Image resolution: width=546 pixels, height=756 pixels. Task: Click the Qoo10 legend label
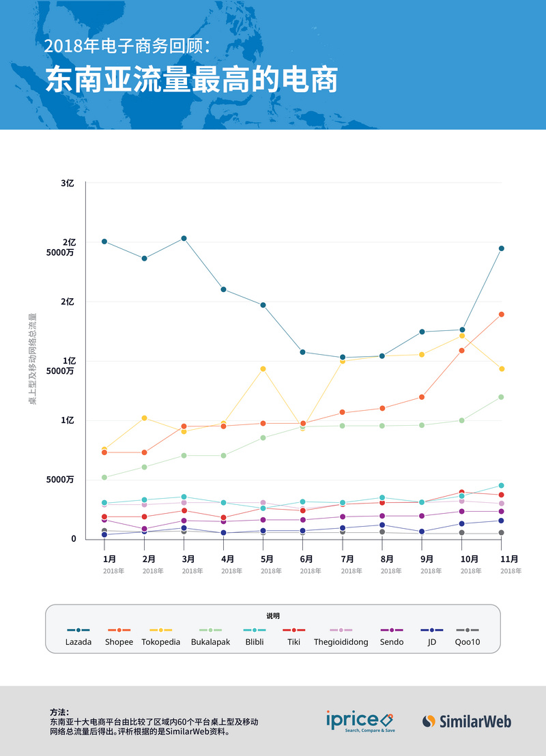pyautogui.click(x=468, y=642)
